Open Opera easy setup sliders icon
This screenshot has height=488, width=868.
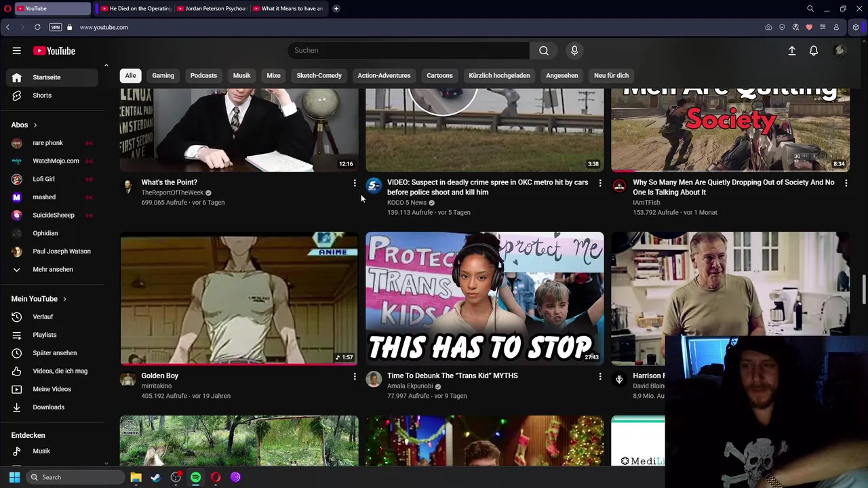click(x=823, y=27)
